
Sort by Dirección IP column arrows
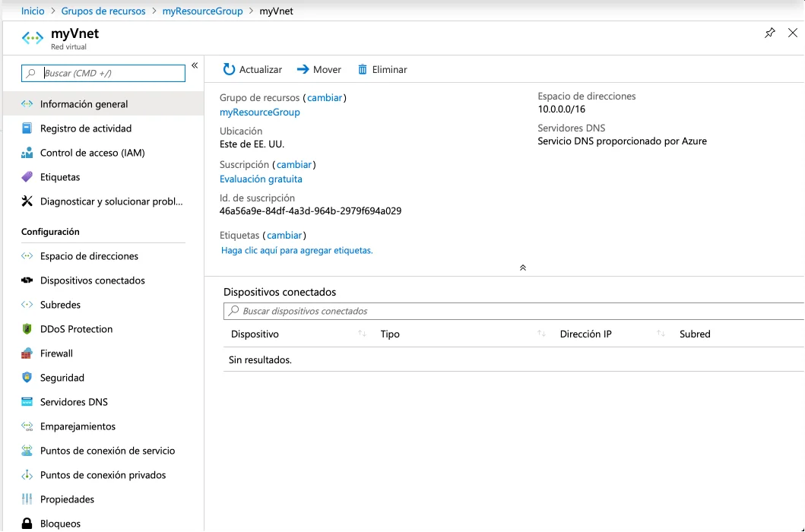point(661,334)
